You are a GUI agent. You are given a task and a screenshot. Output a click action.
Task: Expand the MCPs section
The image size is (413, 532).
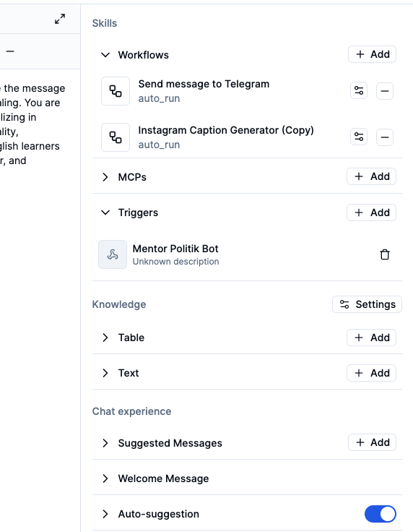105,177
